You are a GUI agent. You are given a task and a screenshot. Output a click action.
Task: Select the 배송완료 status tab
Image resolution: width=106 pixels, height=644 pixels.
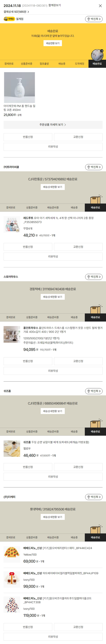coord(97,64)
